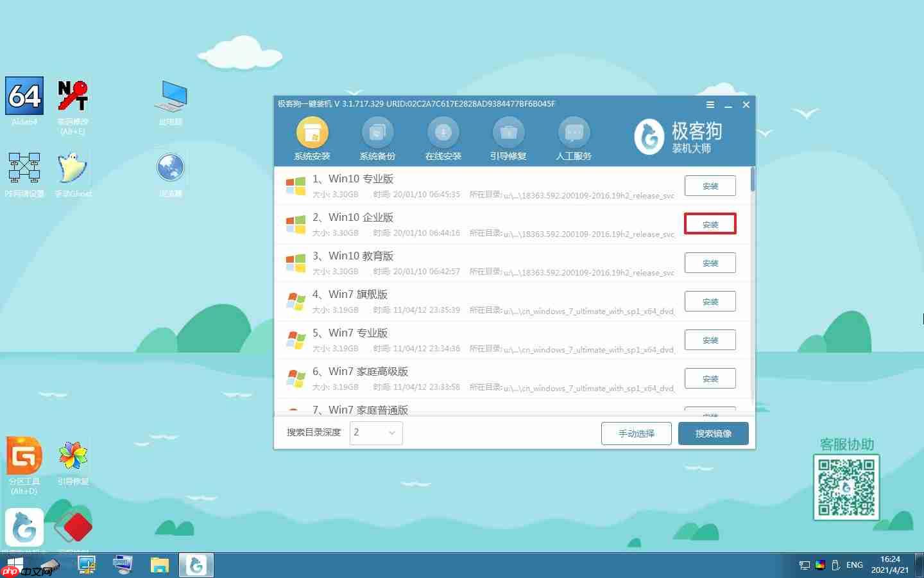Select the 系统安装 tab

312,135
